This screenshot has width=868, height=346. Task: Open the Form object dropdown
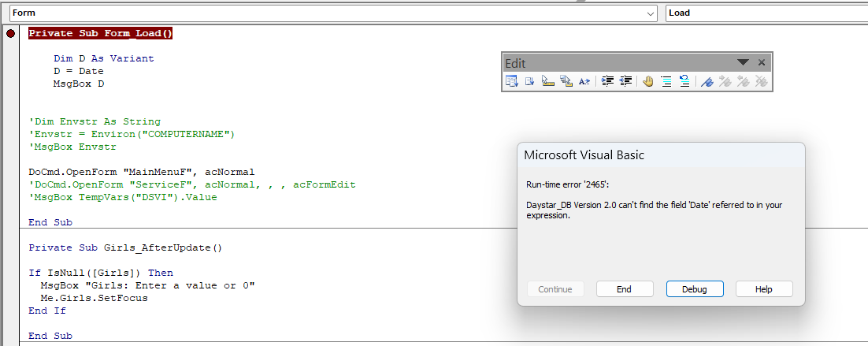tap(651, 13)
